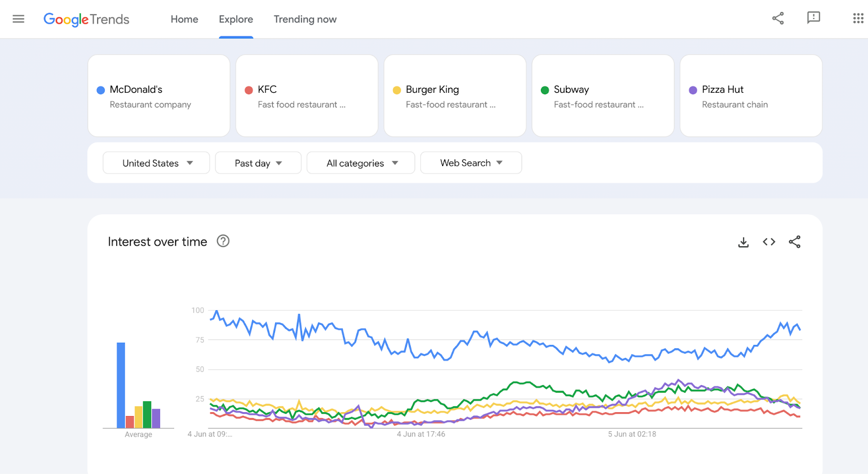Click the 100 y-axis value

197,310
